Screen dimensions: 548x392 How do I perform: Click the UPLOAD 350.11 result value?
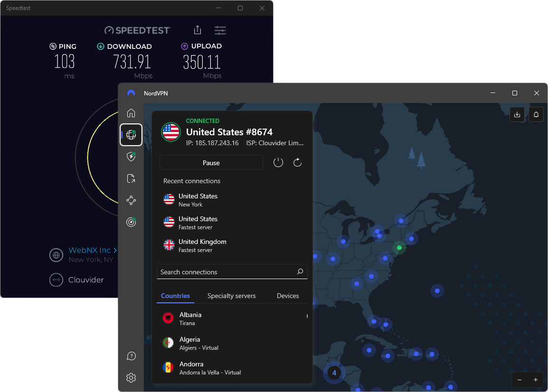point(202,62)
